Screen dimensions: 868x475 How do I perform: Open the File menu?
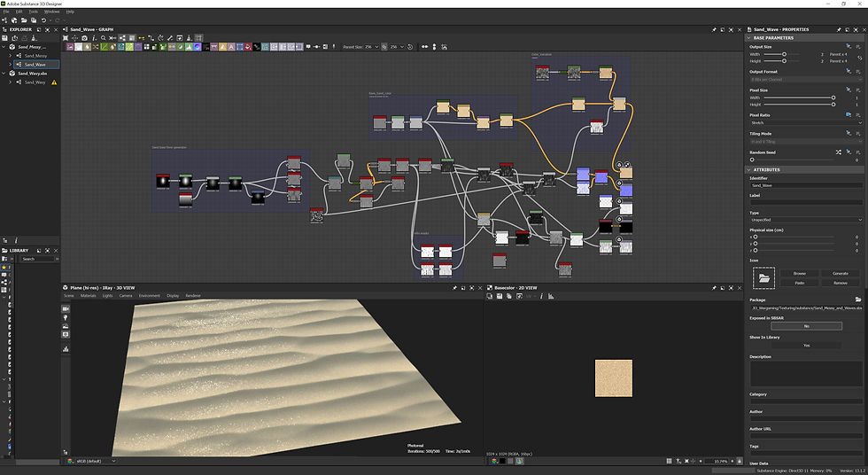point(6,12)
